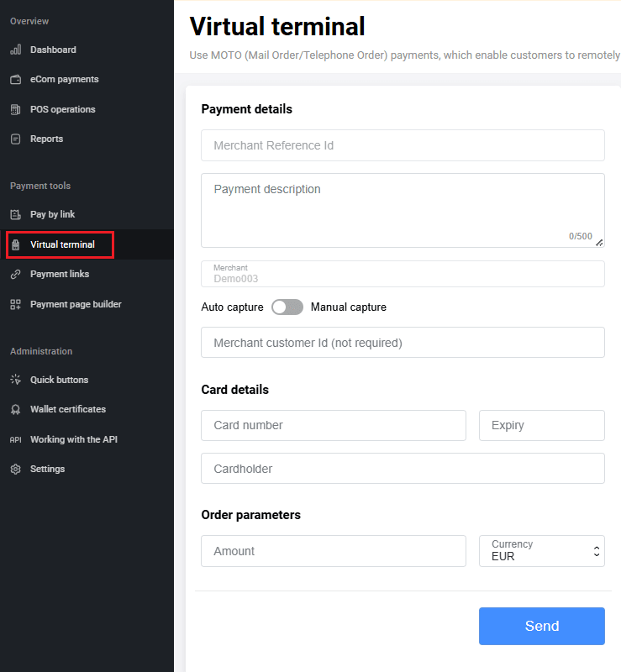
Task: Click the Payment page builder grid icon
Action: pyautogui.click(x=15, y=304)
